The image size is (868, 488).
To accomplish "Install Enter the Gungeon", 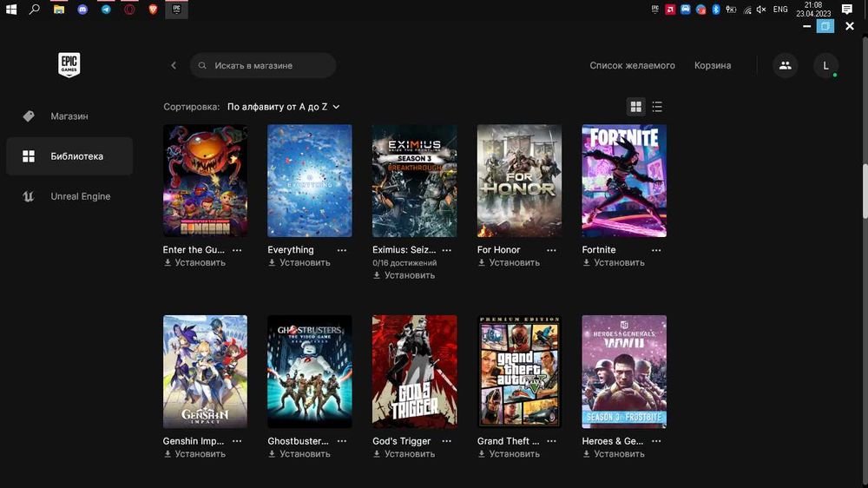I will pos(194,262).
